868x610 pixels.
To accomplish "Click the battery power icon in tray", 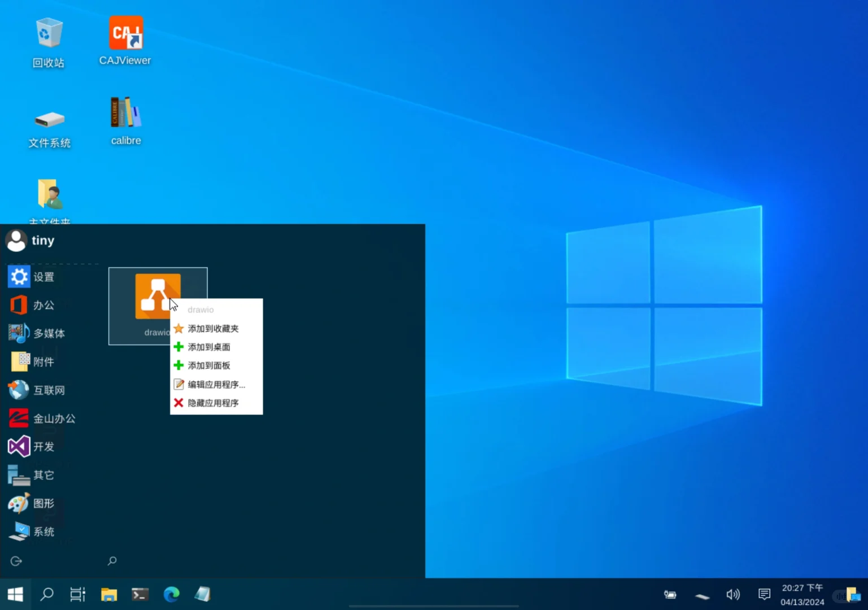I will (x=670, y=594).
